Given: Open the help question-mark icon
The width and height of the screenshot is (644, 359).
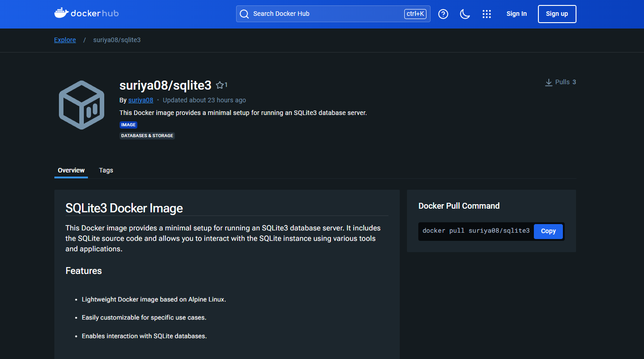Looking at the screenshot, I should pos(443,14).
